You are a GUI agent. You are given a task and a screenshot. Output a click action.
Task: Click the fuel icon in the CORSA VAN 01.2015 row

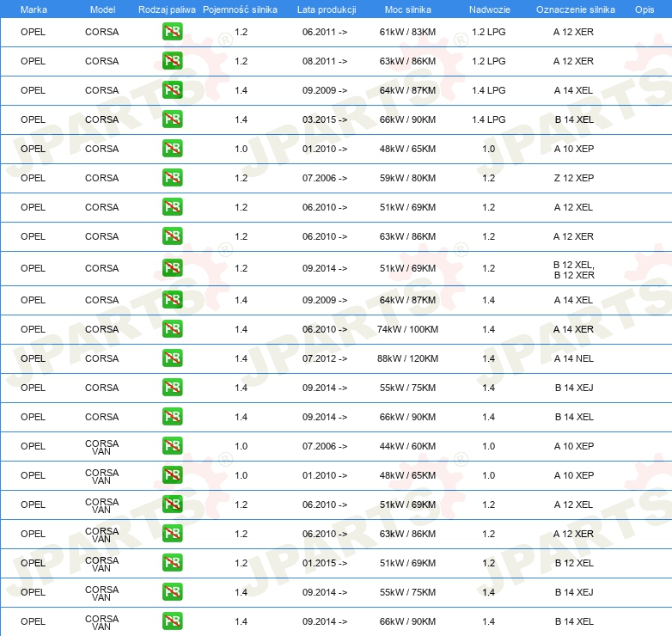click(172, 562)
